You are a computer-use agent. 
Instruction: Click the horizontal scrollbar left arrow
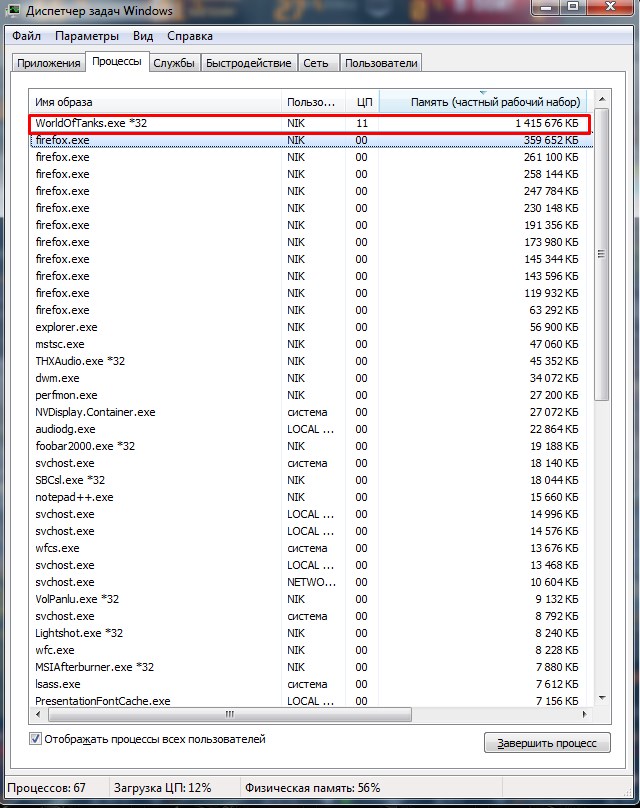pyautogui.click(x=38, y=714)
